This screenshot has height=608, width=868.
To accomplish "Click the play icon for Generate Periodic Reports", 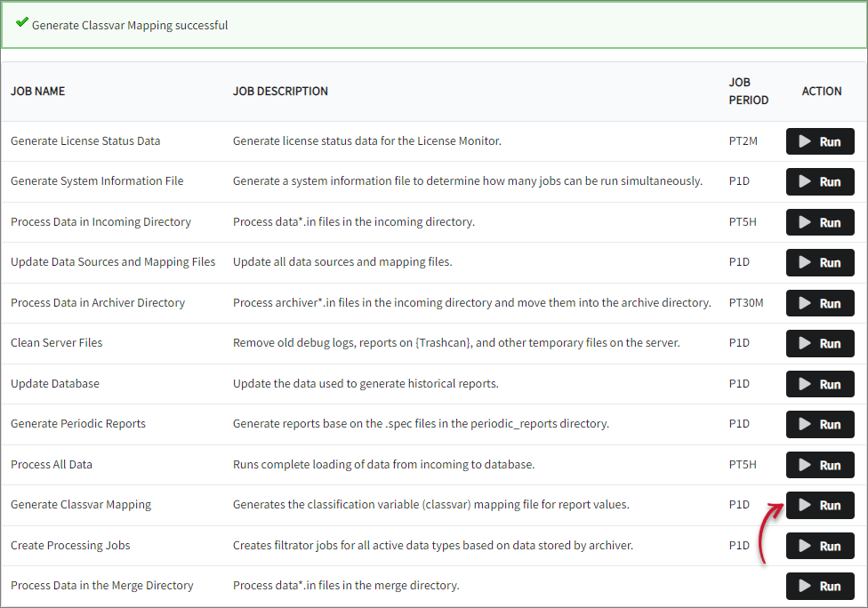I will coord(805,424).
